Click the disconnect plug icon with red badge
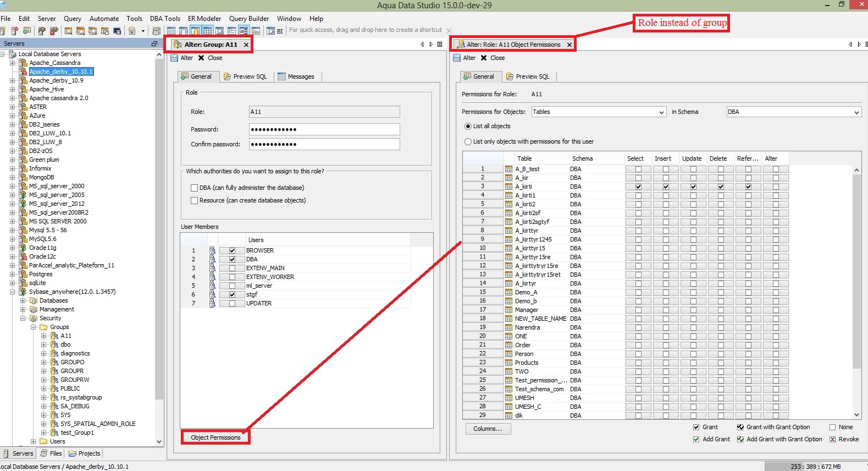 [54, 31]
